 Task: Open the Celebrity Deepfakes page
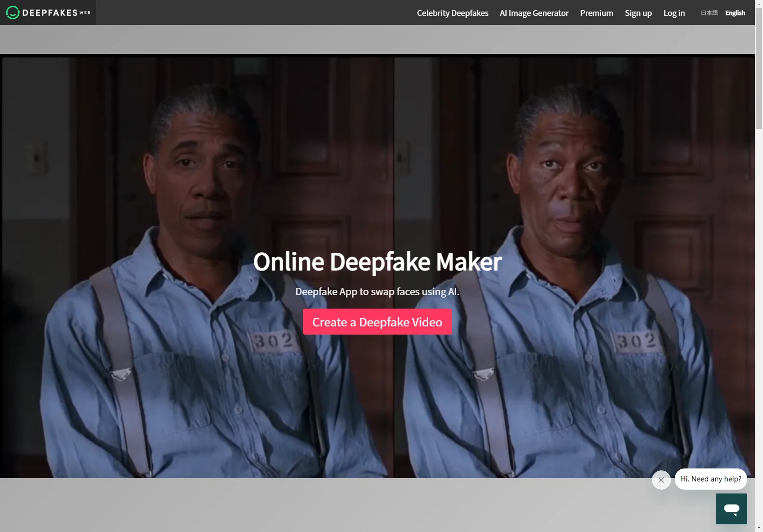pyautogui.click(x=452, y=13)
